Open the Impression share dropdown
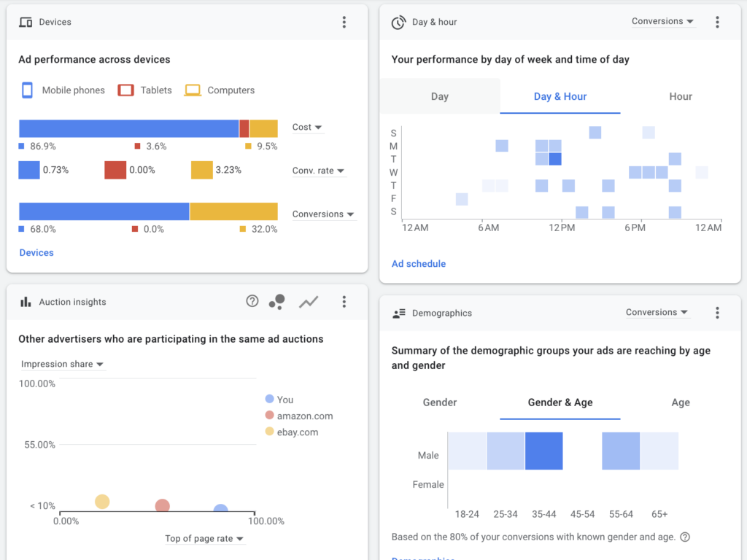 pyautogui.click(x=63, y=364)
